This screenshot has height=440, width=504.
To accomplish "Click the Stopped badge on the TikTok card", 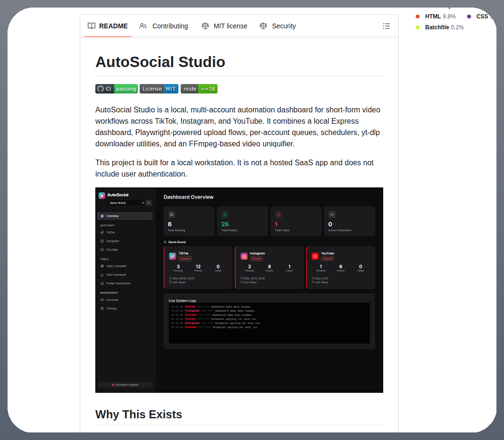I will 185,259.
